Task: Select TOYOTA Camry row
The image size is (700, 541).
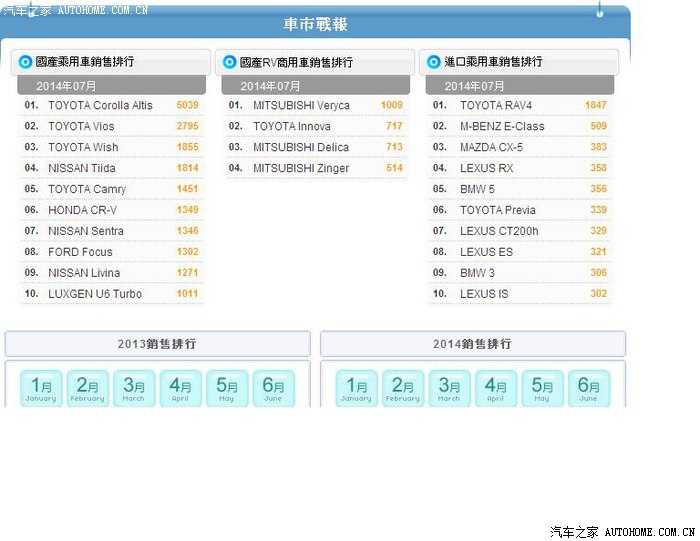Action: (x=111, y=189)
